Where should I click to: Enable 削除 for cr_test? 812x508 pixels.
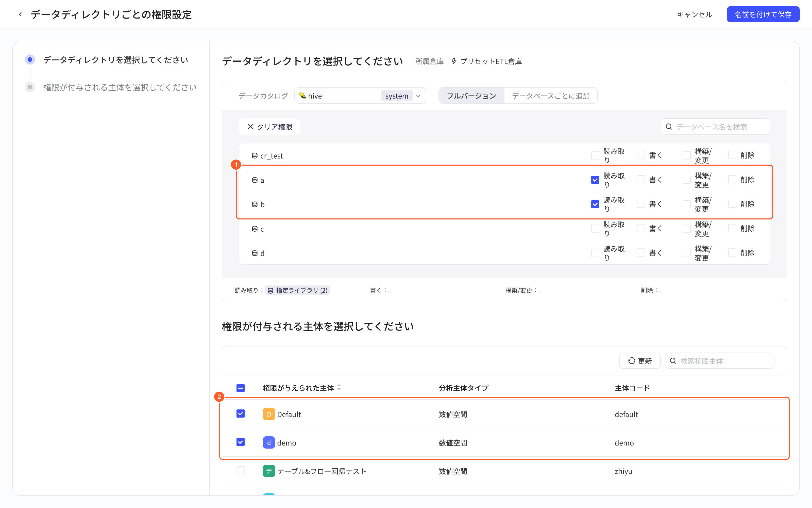(x=732, y=155)
